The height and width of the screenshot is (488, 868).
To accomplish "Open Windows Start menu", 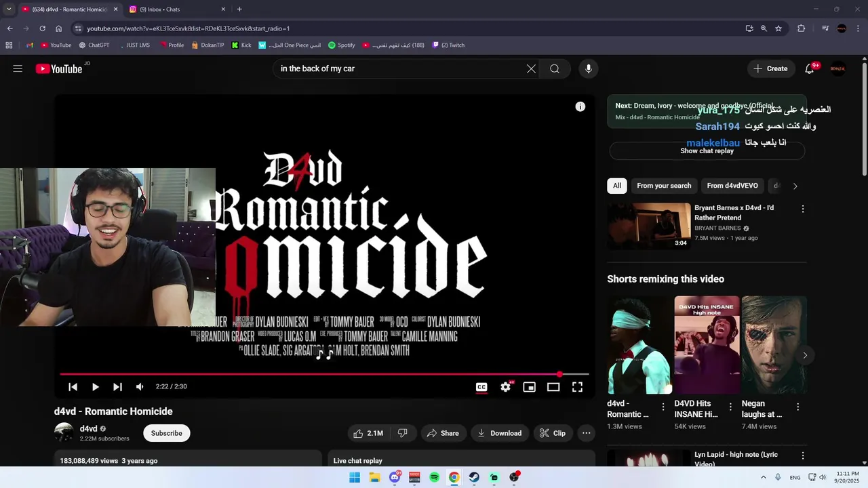I will pos(355,477).
